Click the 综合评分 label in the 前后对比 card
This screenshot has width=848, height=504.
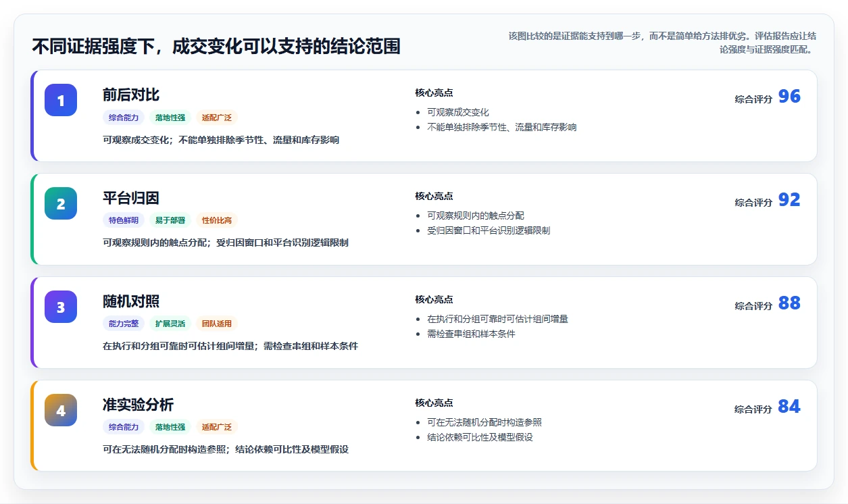point(753,99)
